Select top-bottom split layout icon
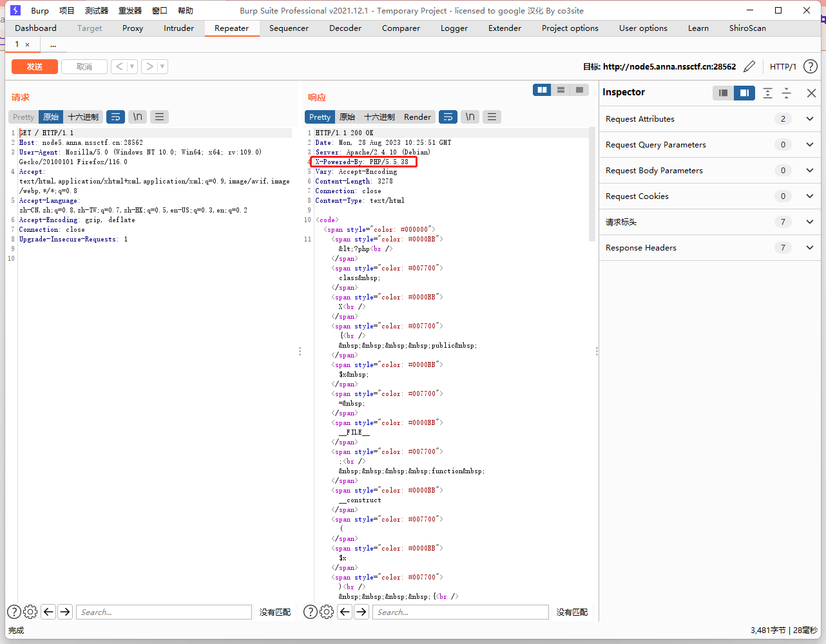The width and height of the screenshot is (826, 644). pyautogui.click(x=561, y=90)
